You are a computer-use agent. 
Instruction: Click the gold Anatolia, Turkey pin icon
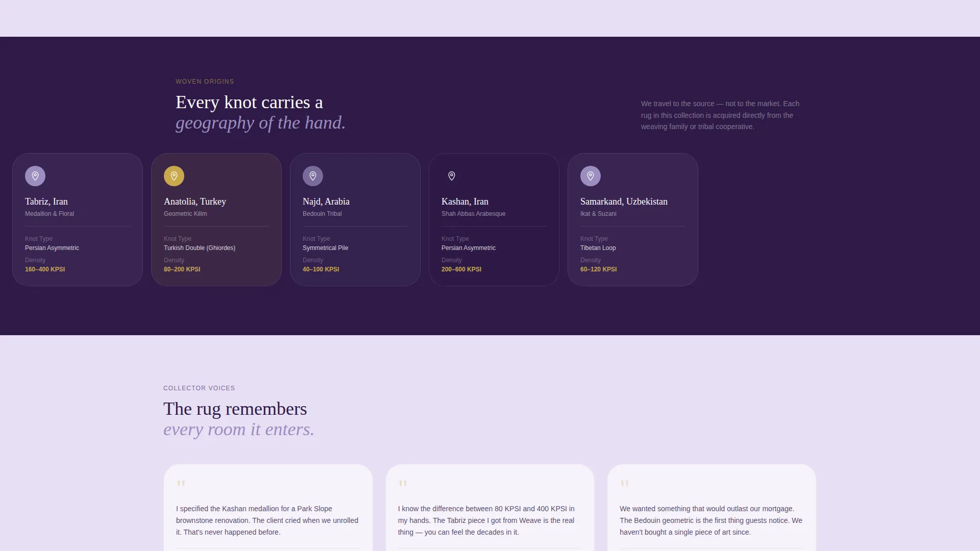pos(174,176)
